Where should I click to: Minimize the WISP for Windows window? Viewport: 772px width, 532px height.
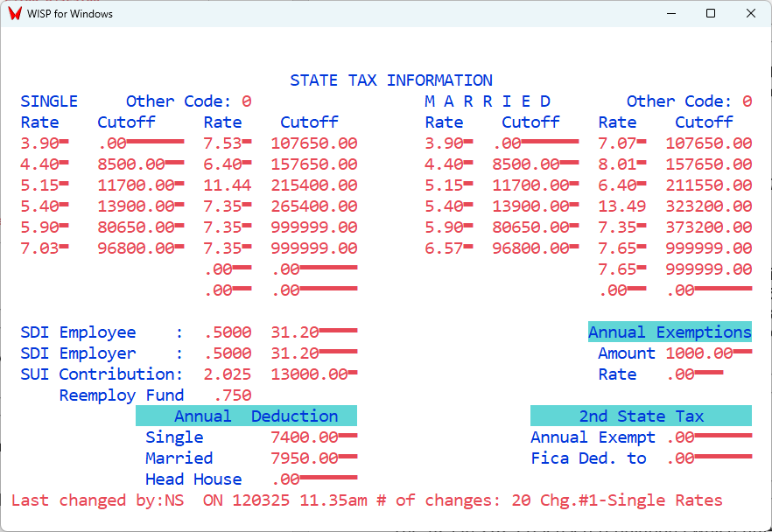coord(670,13)
